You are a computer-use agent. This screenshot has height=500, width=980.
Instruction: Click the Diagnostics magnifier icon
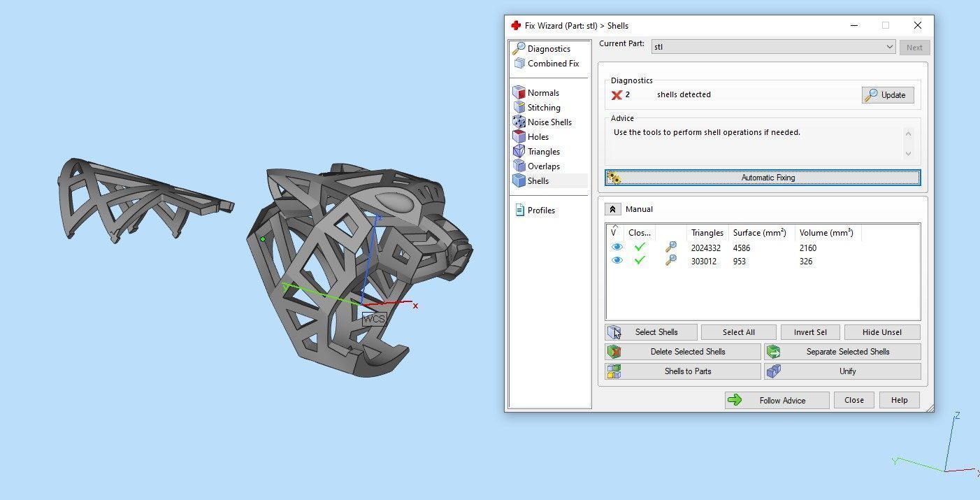pos(519,49)
